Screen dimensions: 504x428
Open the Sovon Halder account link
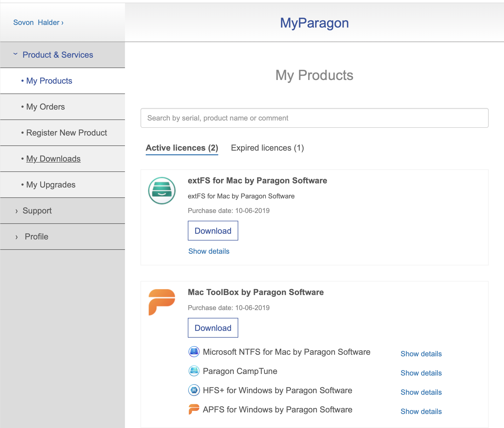[x=38, y=23]
